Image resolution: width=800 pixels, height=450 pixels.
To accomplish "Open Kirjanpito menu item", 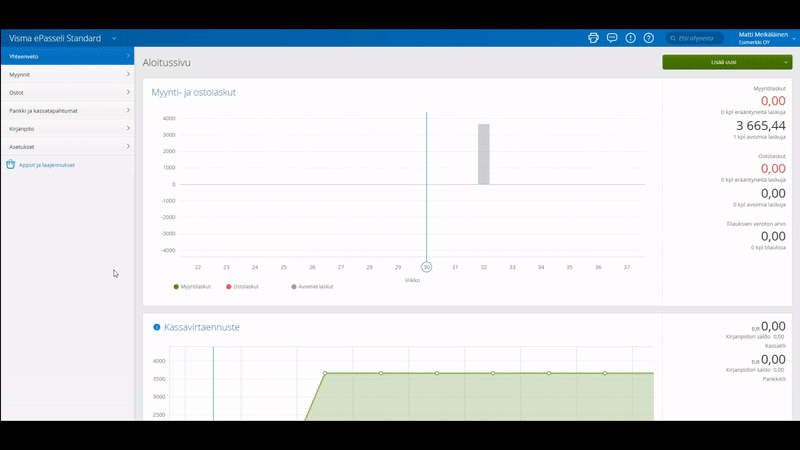I will [67, 129].
